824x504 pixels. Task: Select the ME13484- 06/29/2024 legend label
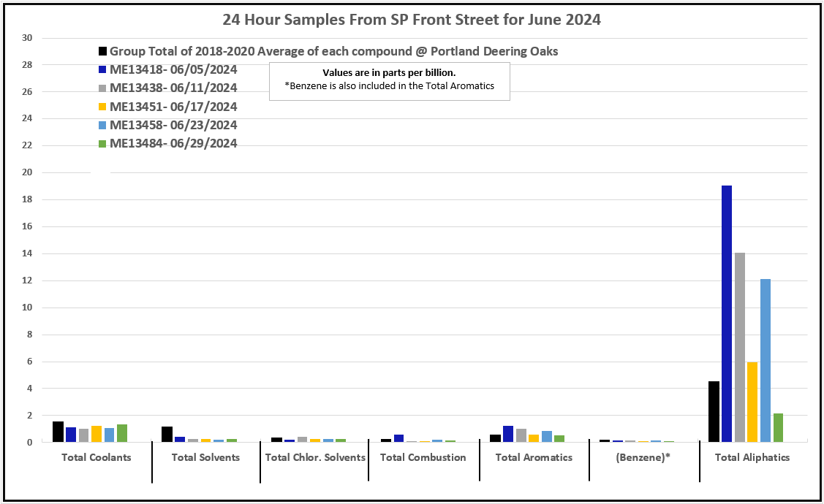[173, 144]
